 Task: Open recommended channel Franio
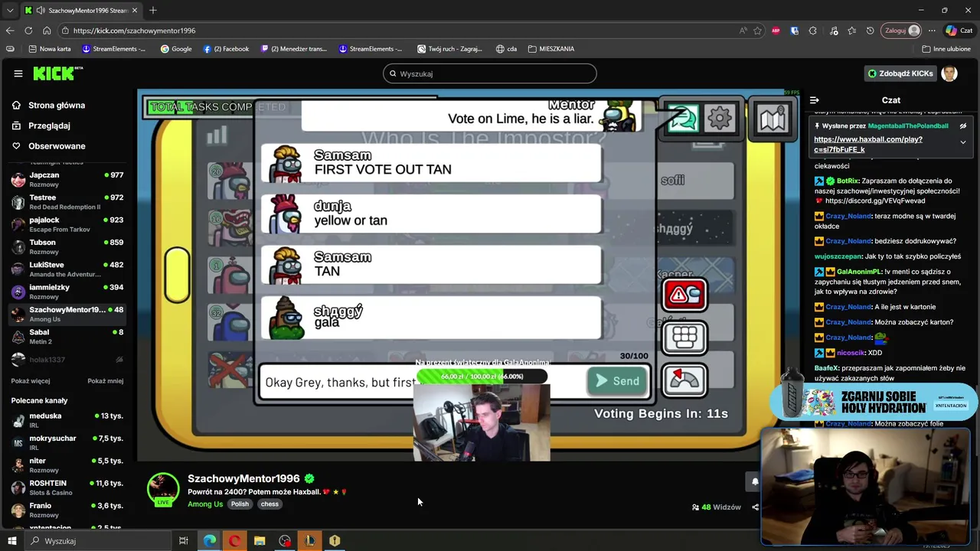(67, 510)
